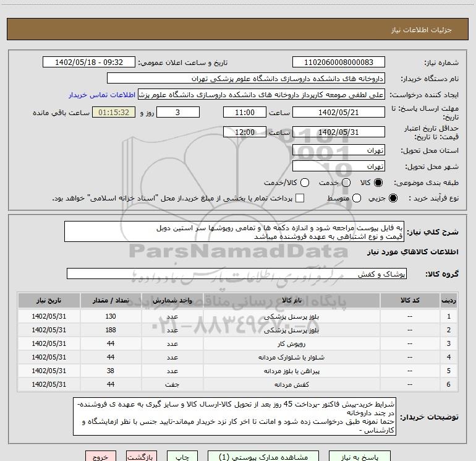
Task: Click quantity 38 in the table
Action: click(111, 371)
